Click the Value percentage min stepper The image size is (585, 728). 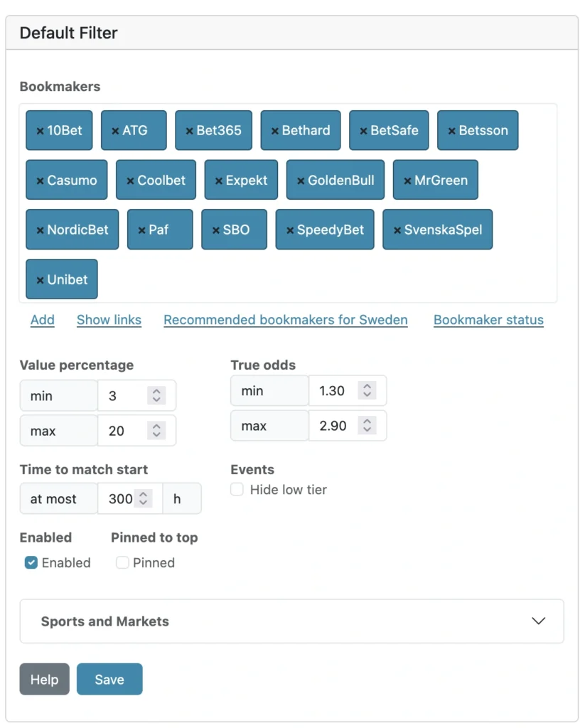pos(156,395)
